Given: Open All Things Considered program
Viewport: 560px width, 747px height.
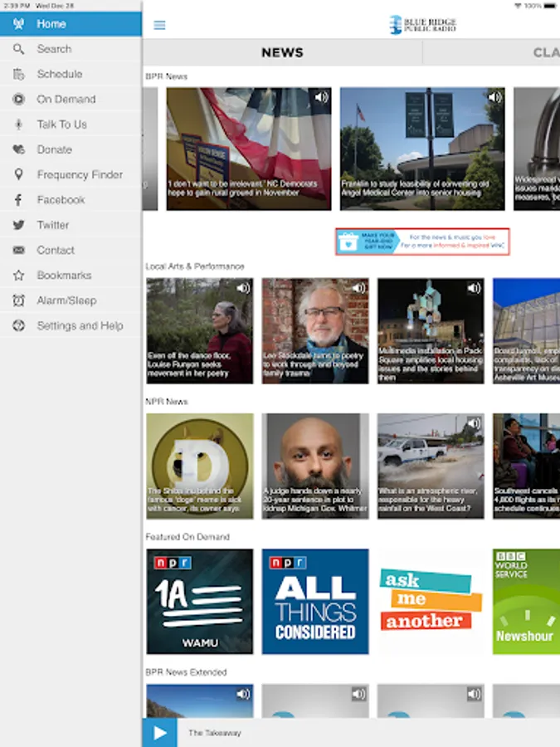Looking at the screenshot, I should click(315, 601).
